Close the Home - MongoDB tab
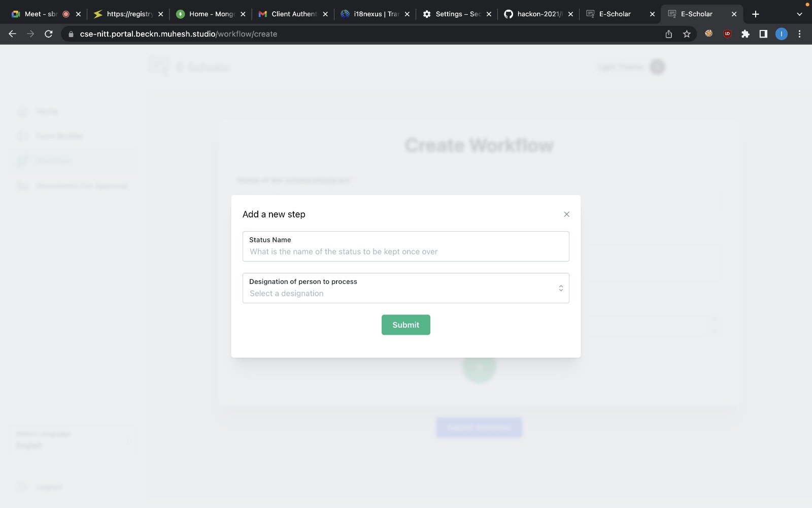 tap(243, 14)
